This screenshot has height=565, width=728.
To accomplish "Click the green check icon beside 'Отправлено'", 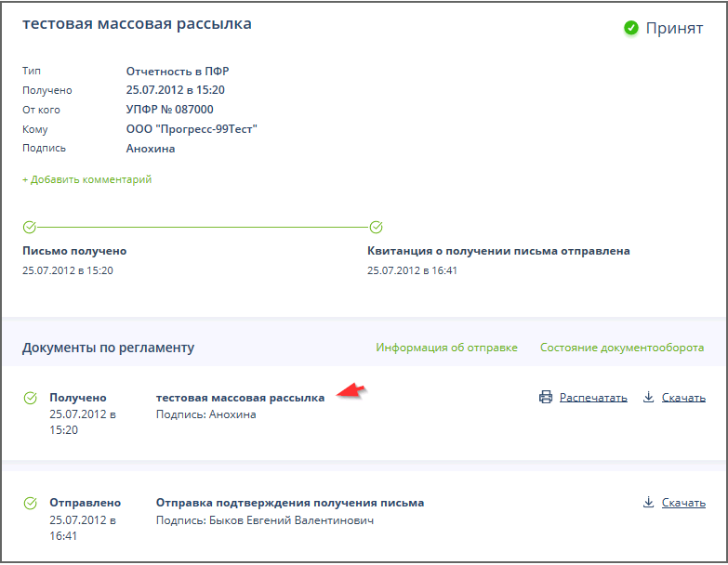I will pyautogui.click(x=31, y=503).
